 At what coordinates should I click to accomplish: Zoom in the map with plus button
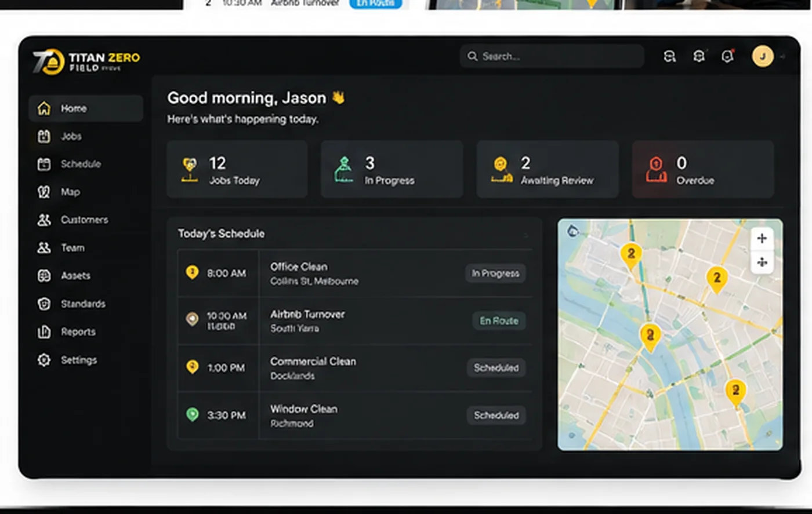762,238
